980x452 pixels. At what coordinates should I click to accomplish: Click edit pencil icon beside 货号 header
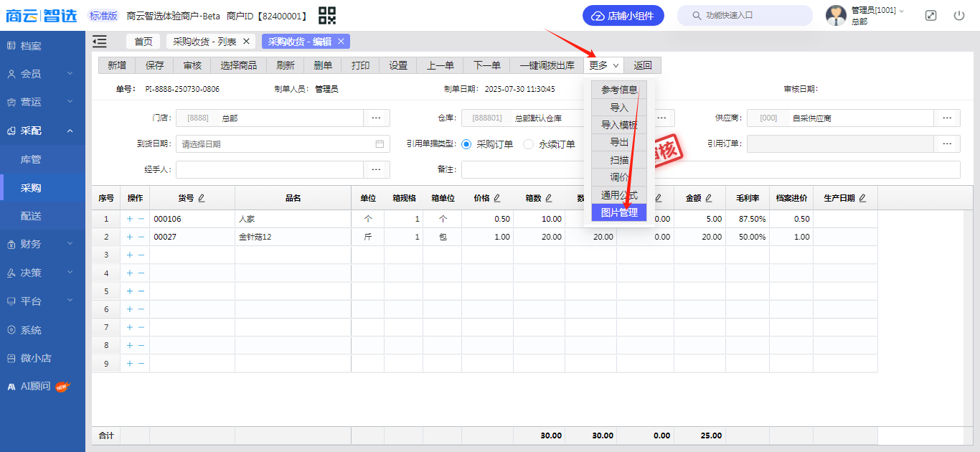tap(202, 198)
